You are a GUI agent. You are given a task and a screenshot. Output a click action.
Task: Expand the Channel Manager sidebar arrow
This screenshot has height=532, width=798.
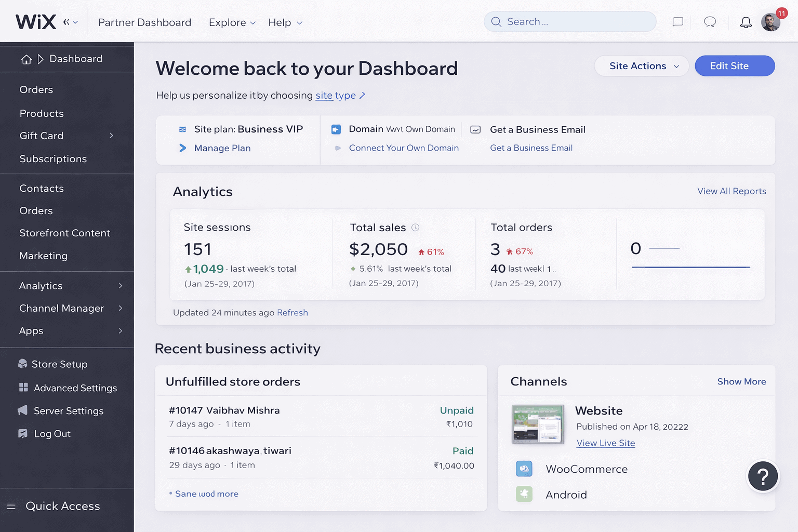[x=121, y=308]
